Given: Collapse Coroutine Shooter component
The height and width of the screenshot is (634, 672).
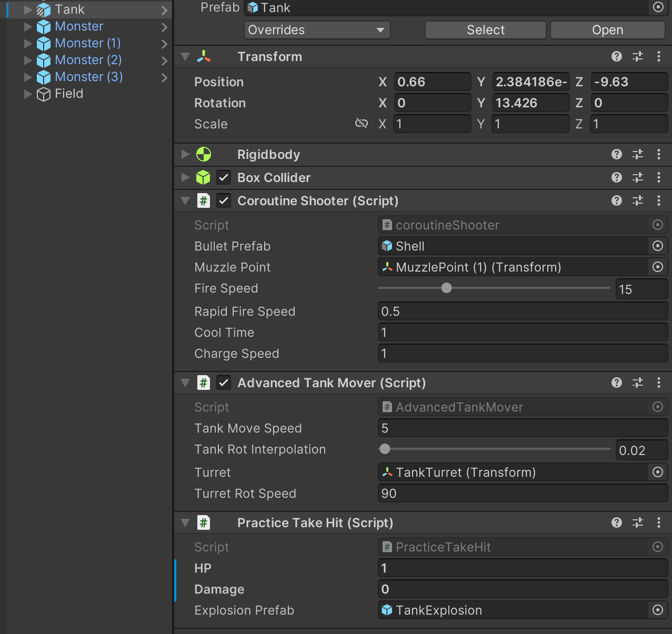Looking at the screenshot, I should 185,200.
